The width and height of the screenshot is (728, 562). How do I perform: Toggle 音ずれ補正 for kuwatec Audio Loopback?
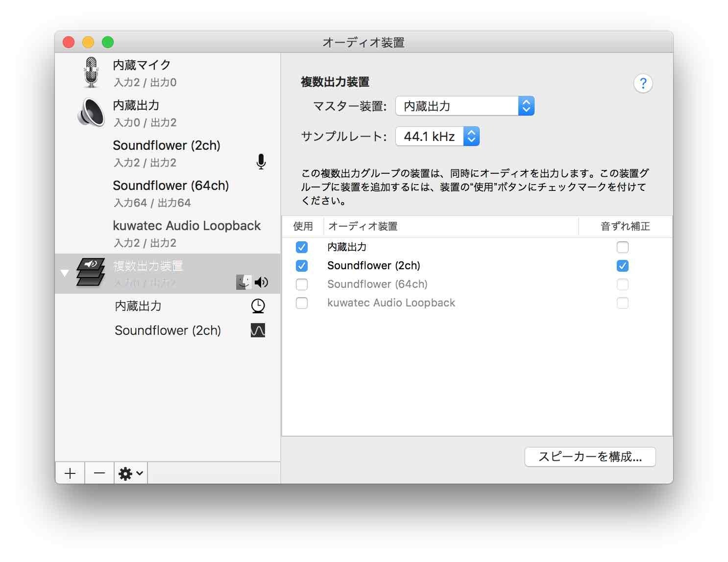(622, 303)
